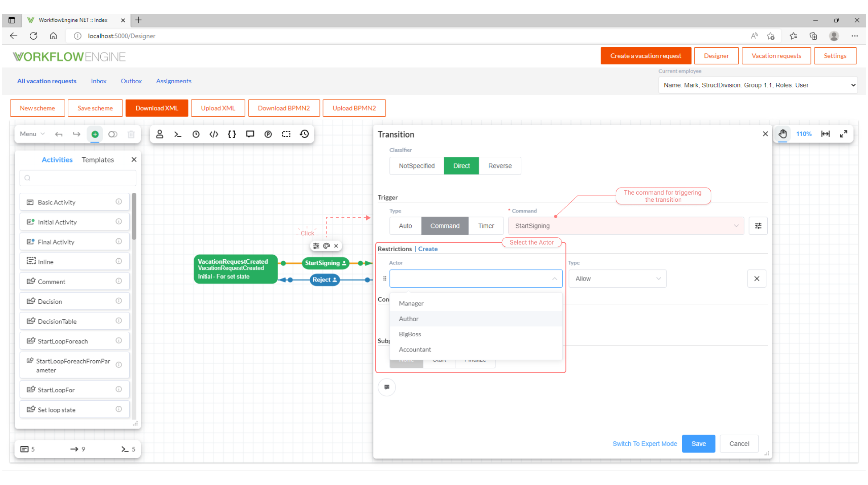Screen dimensions: 868x485
Task: Choose BigBoss from Actor list
Action: tap(476, 334)
